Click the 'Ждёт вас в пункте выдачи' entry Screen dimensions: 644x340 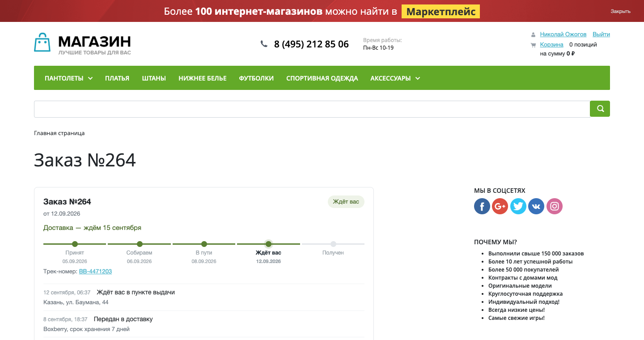pyautogui.click(x=136, y=292)
